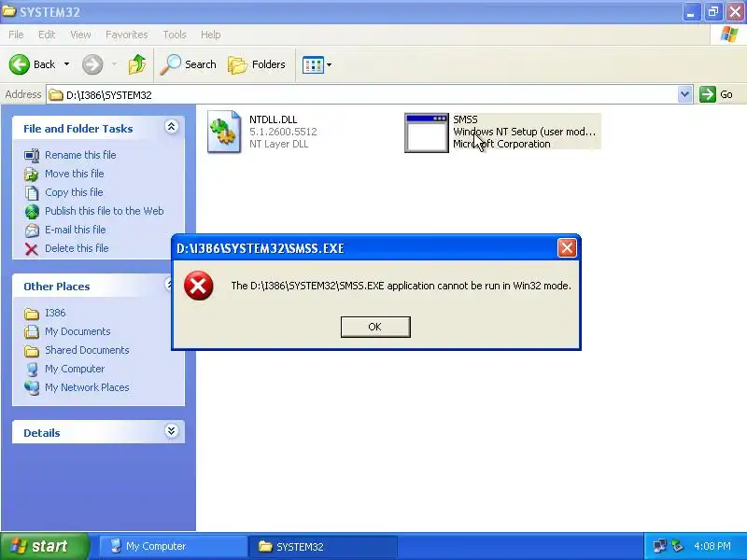This screenshot has height=560, width=747.
Task: Click the network connection tray icon
Action: [x=660, y=546]
